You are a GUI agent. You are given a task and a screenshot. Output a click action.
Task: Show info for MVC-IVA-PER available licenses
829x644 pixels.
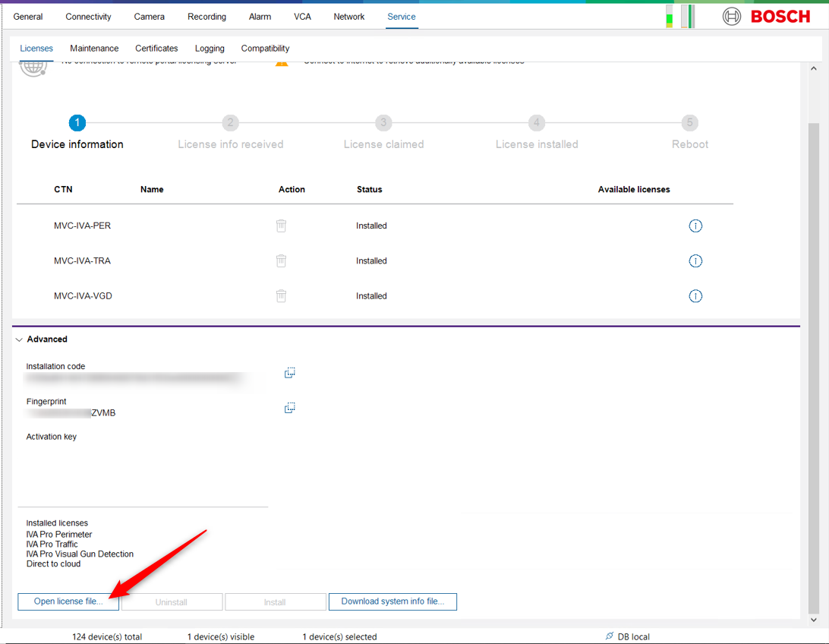[x=695, y=226]
